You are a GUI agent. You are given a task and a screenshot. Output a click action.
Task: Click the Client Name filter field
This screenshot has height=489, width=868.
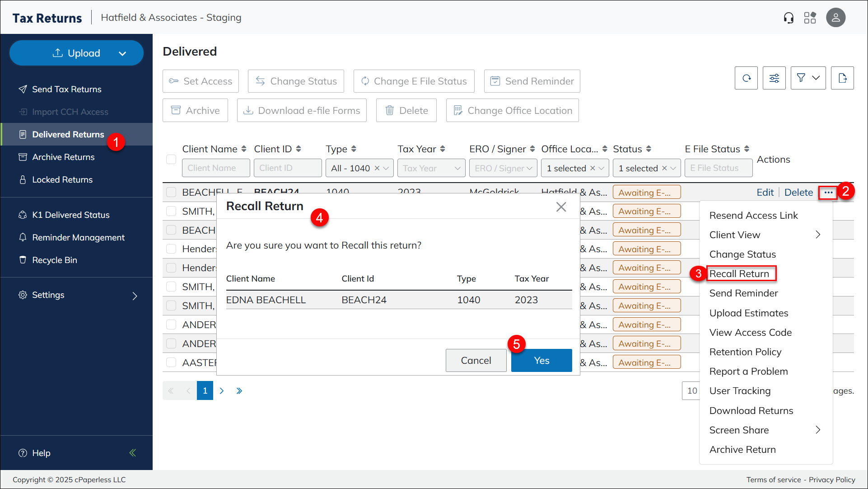click(216, 168)
